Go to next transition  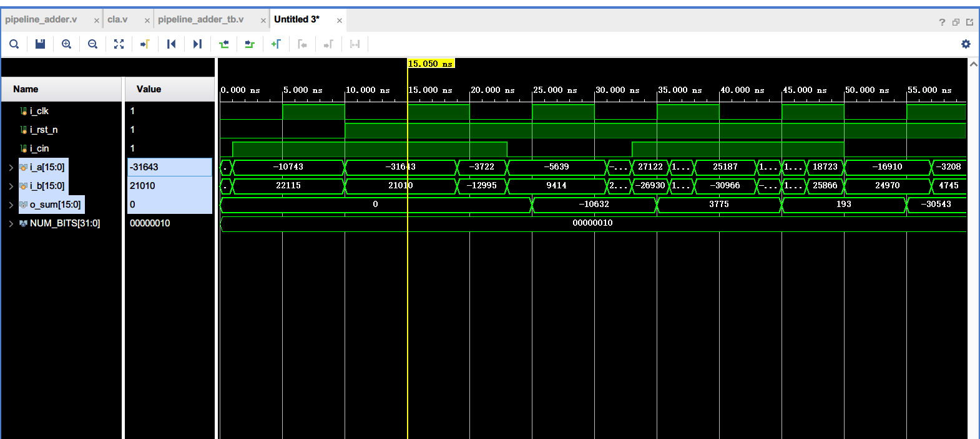pos(250,44)
